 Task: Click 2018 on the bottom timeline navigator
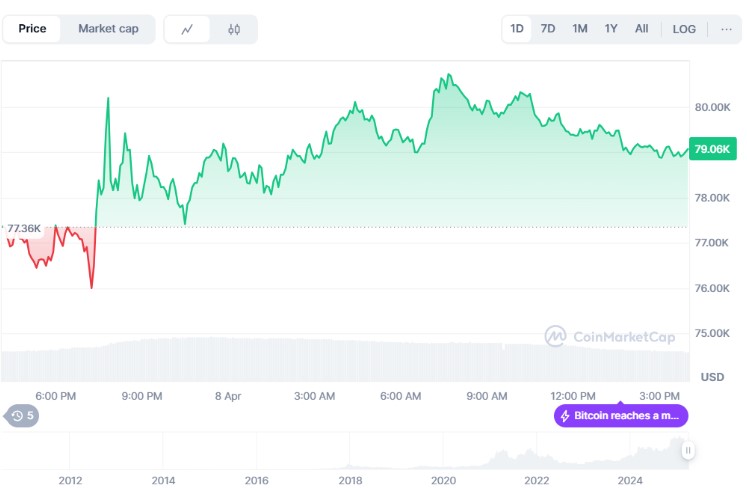pos(350,480)
